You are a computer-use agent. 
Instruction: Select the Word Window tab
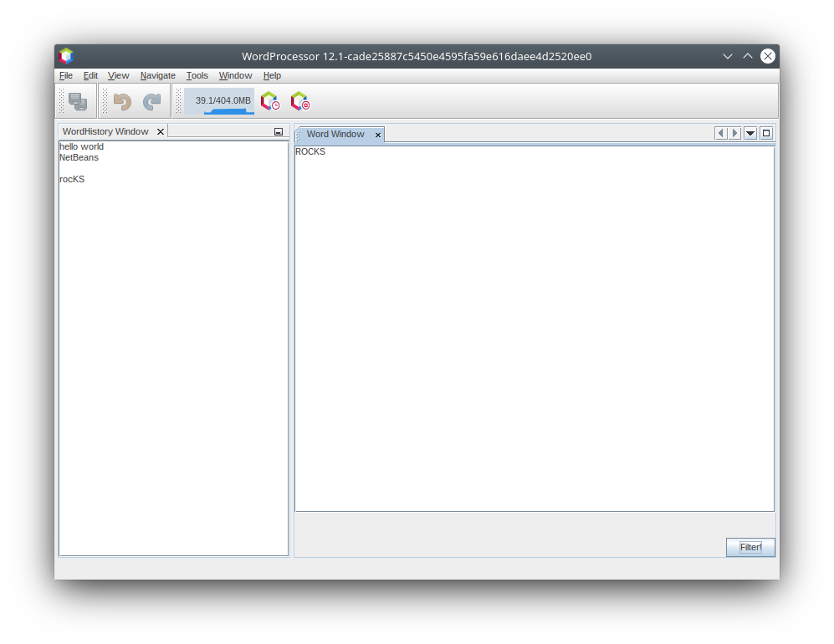pyautogui.click(x=335, y=134)
